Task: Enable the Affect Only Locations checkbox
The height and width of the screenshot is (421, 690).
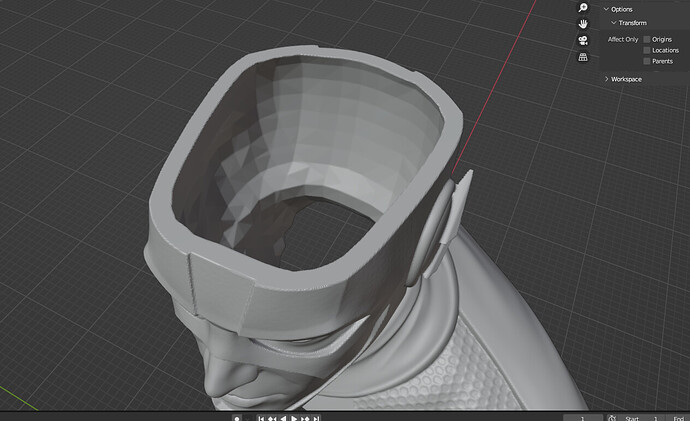Action: click(x=647, y=50)
